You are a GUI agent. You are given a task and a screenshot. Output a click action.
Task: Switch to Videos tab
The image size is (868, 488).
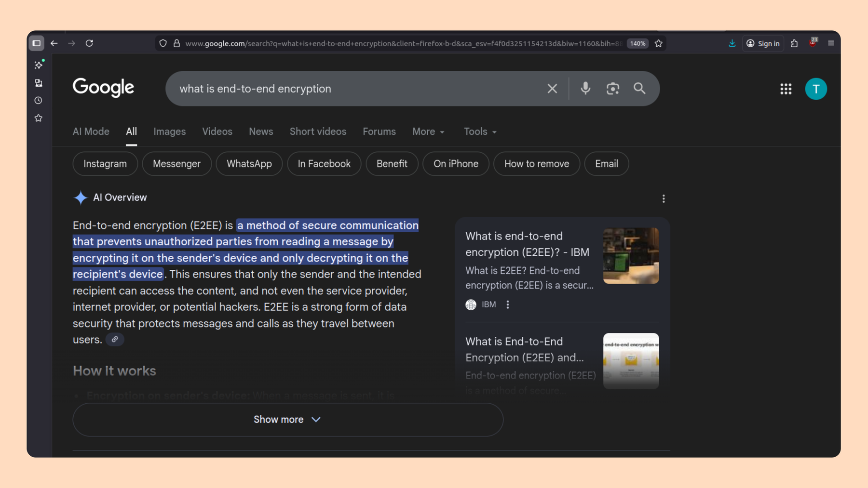(x=217, y=132)
